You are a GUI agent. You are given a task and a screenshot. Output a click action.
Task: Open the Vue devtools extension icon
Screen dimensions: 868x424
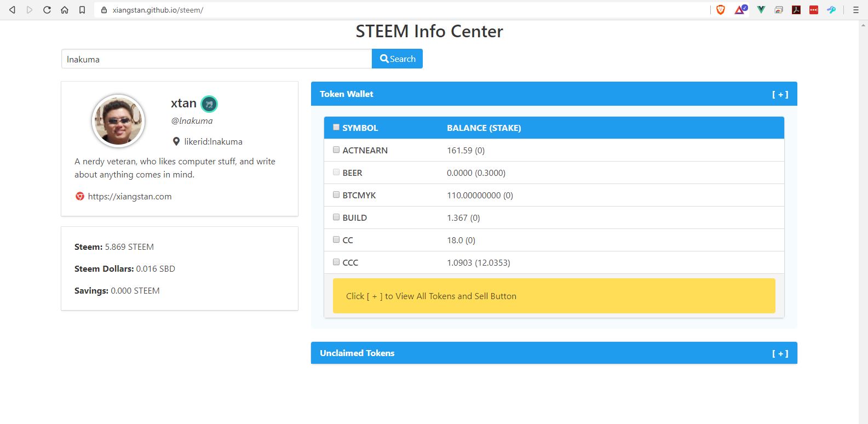(761, 10)
